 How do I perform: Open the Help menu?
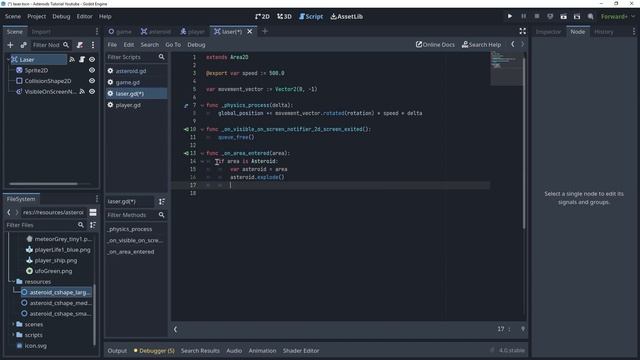(105, 16)
